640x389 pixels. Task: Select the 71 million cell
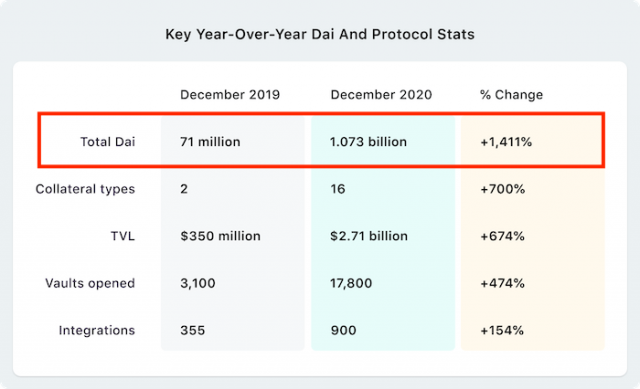tap(210, 142)
